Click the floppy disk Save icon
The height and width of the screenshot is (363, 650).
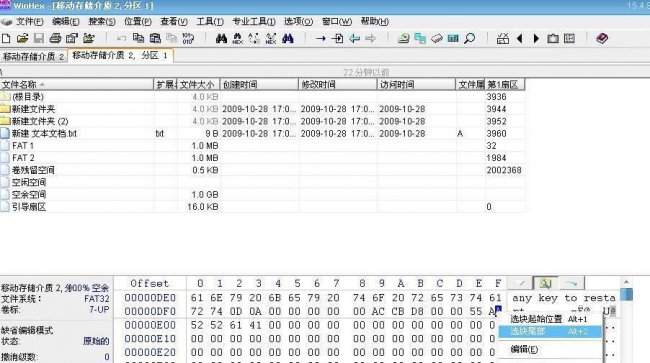click(x=39, y=39)
